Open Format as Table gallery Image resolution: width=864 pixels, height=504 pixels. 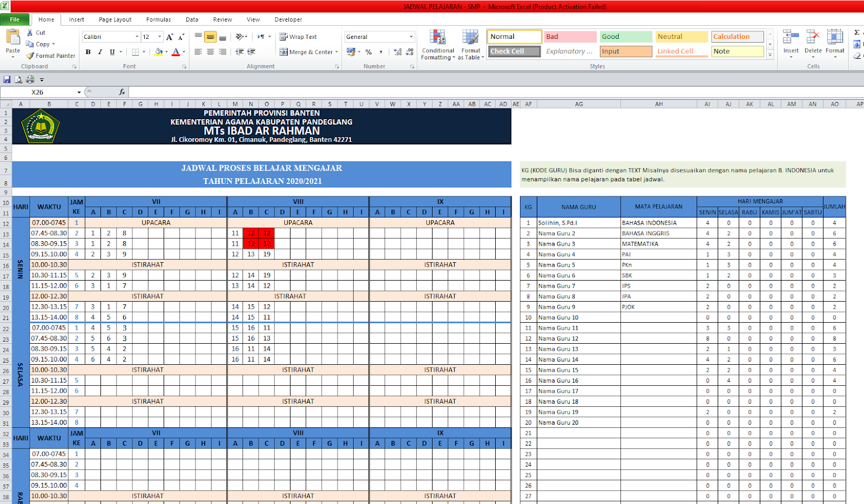tap(470, 44)
